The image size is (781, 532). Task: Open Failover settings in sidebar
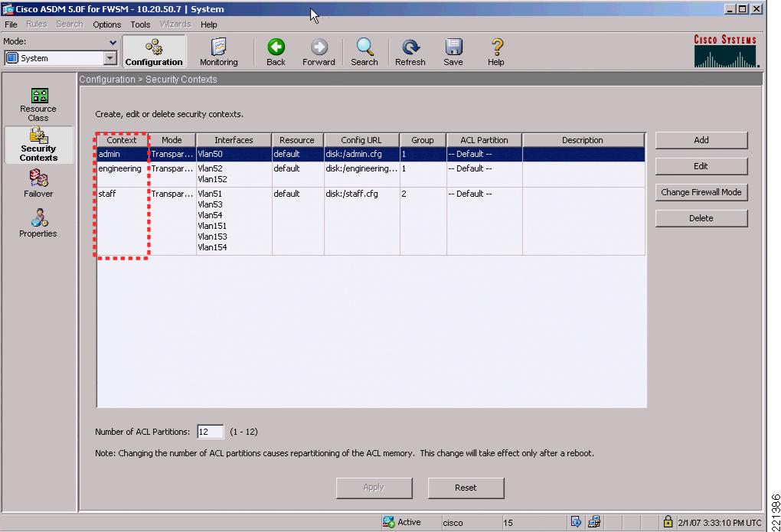(x=38, y=183)
